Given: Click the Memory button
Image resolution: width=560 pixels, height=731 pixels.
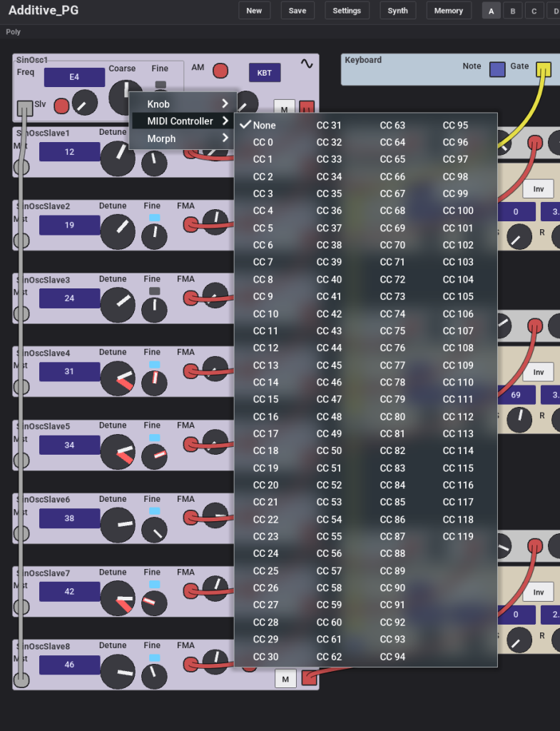Looking at the screenshot, I should pyautogui.click(x=448, y=10).
